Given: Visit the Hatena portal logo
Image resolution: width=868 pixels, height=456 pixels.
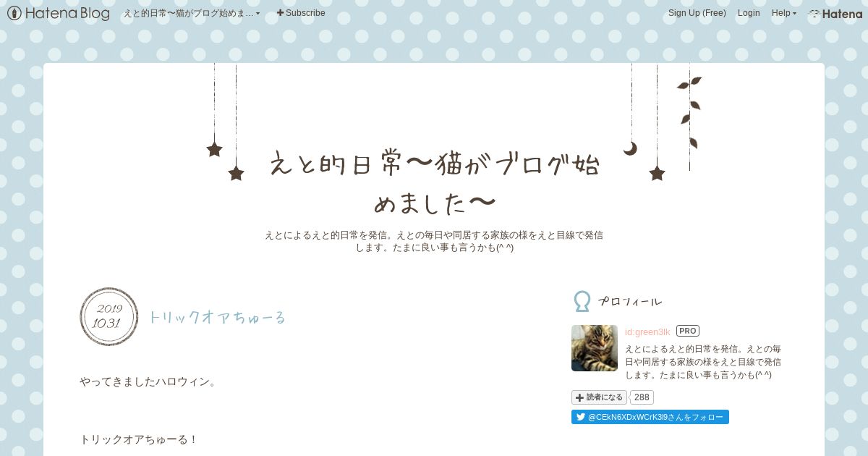Looking at the screenshot, I should (835, 13).
